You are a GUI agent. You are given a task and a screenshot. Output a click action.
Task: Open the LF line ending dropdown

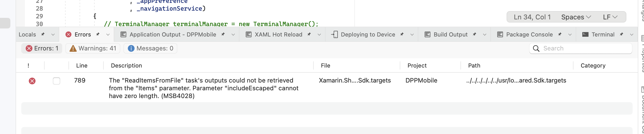click(610, 17)
